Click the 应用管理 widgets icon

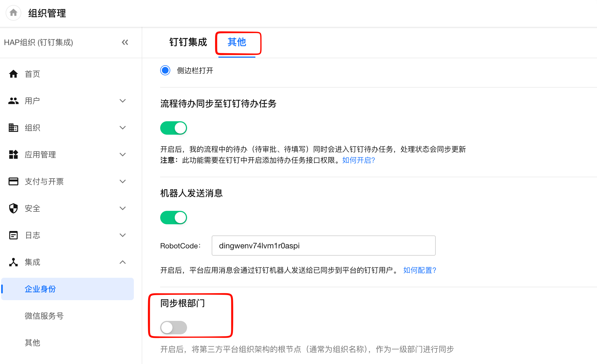(13, 155)
